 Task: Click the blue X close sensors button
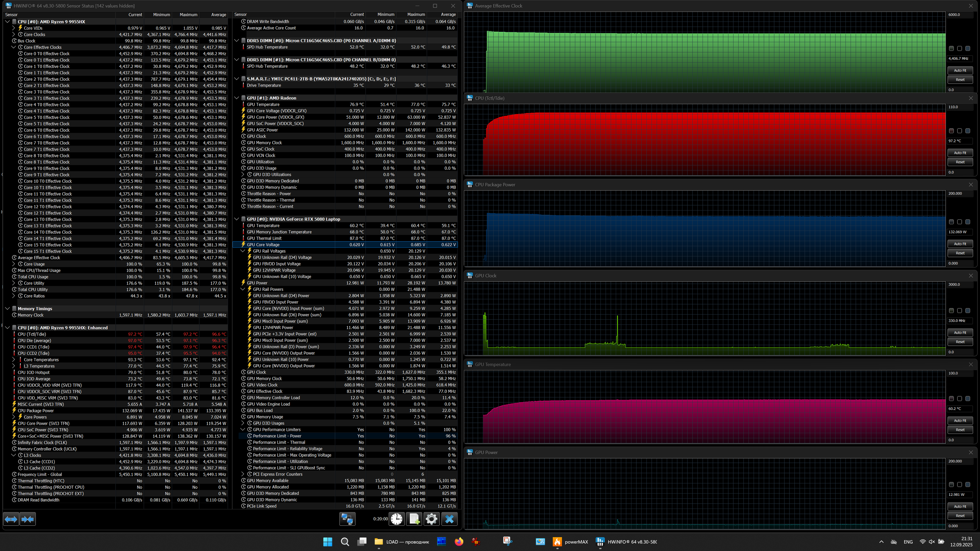coord(449,519)
